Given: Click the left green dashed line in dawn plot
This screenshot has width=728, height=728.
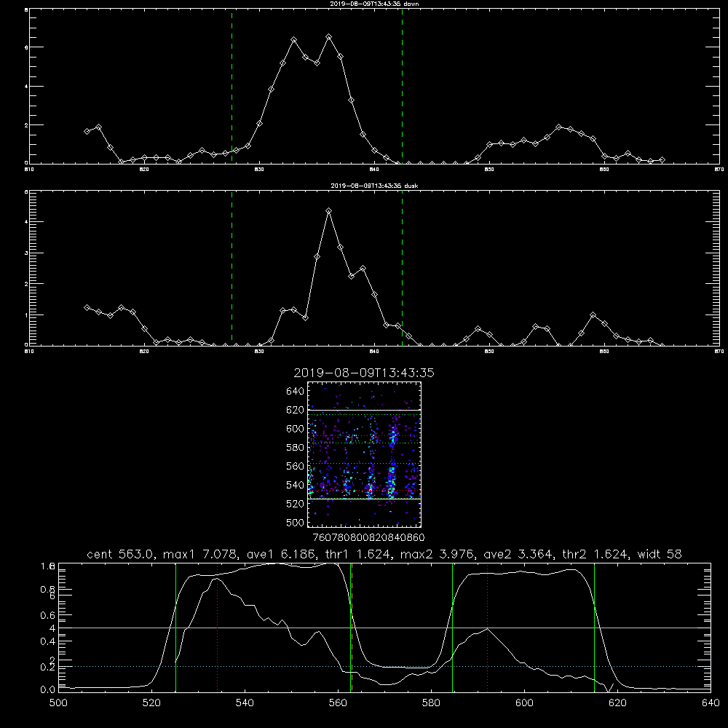Looking at the screenshot, I should 232,87.
